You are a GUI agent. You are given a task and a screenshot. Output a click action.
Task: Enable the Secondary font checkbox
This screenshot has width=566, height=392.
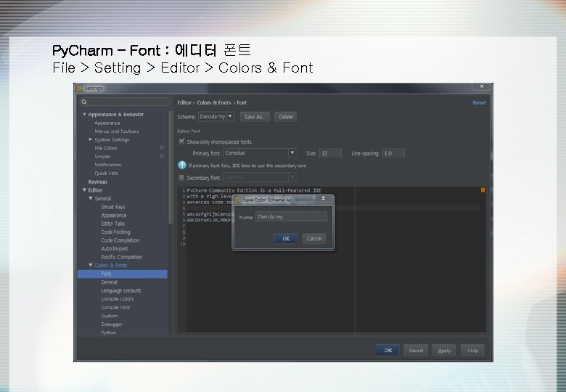click(181, 177)
